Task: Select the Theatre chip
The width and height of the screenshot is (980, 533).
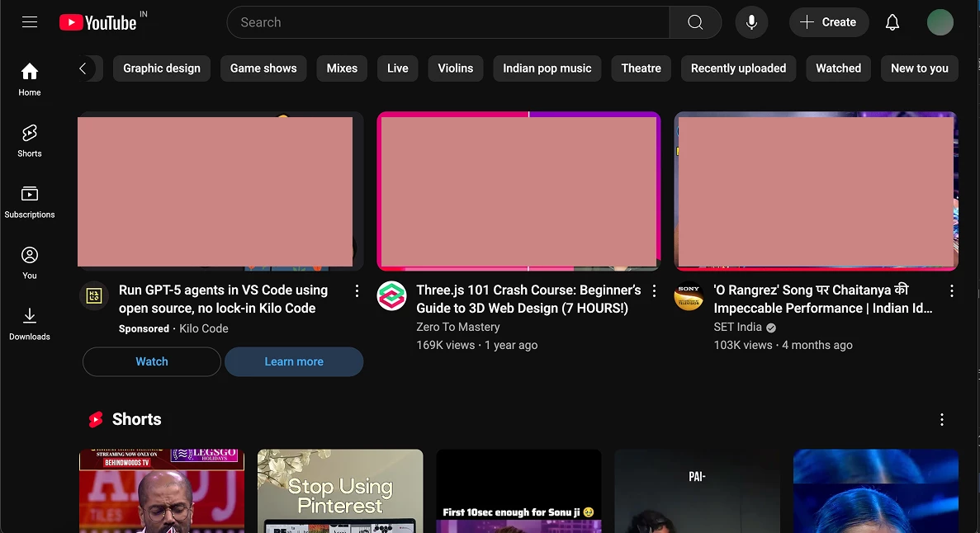Action: (x=641, y=68)
